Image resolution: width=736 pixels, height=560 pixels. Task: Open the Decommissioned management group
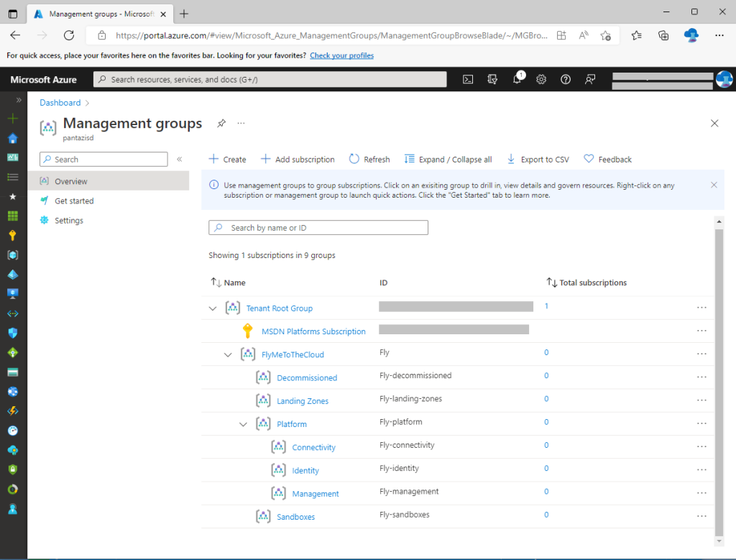307,378
